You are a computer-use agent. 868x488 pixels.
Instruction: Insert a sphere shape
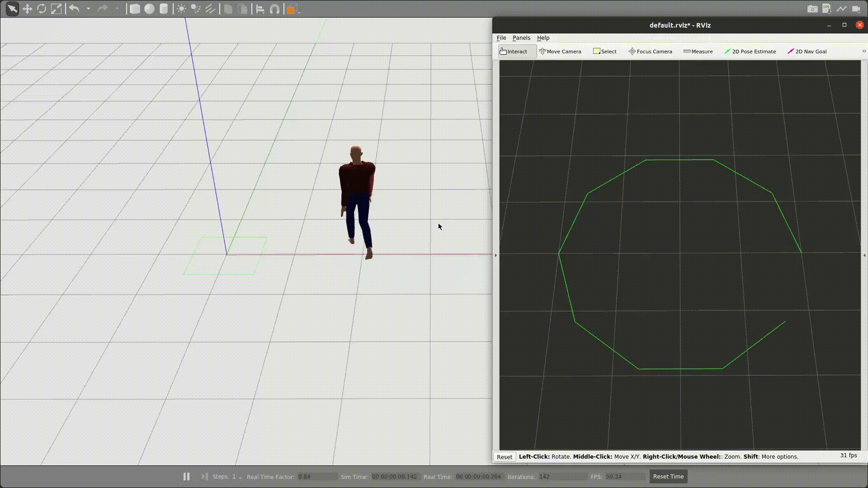point(149,9)
